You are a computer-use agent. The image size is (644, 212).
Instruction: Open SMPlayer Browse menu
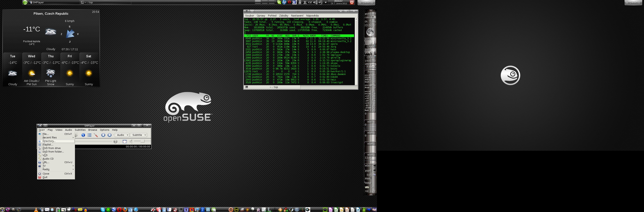coord(92,130)
